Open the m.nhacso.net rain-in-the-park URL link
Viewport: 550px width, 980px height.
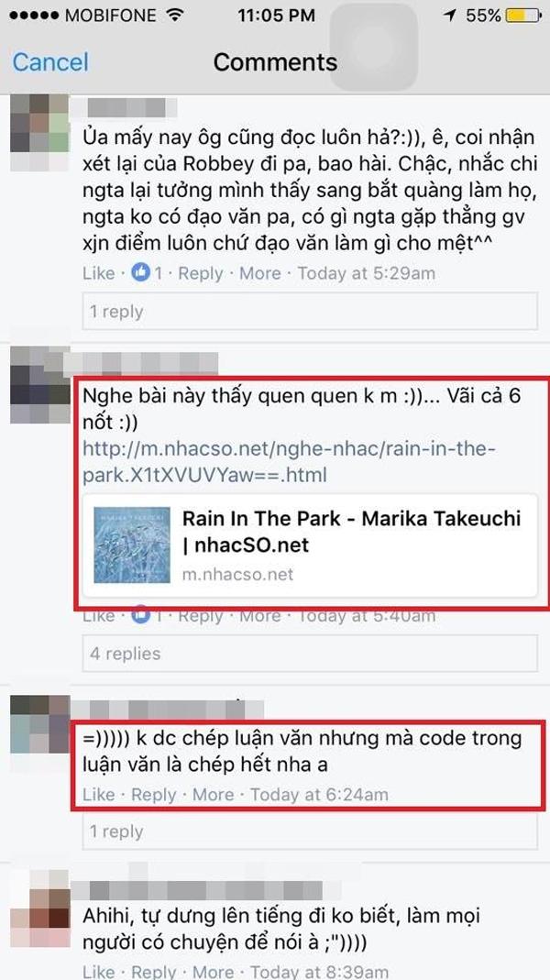[289, 463]
